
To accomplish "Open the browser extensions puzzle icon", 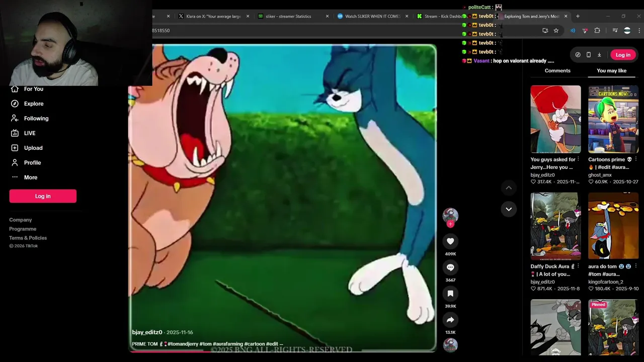I will (x=597, y=31).
